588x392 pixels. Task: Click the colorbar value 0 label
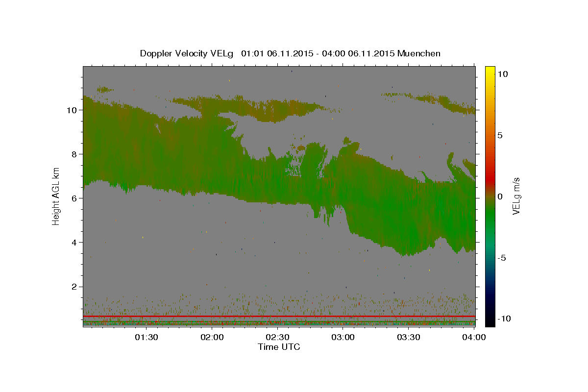[501, 196]
